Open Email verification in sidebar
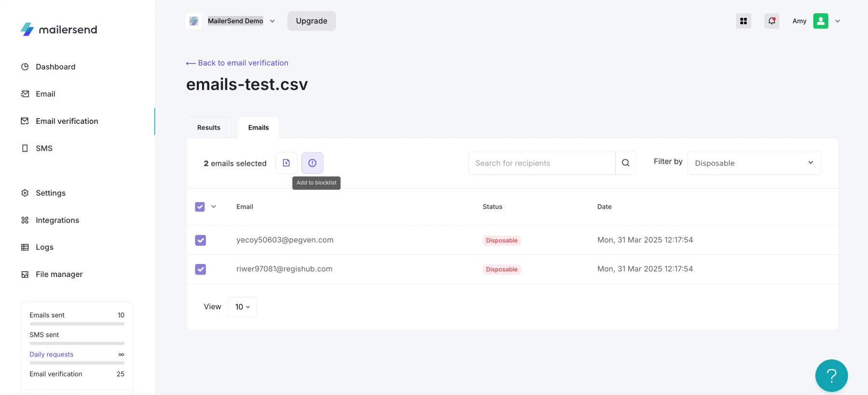The width and height of the screenshot is (868, 395). [x=67, y=121]
